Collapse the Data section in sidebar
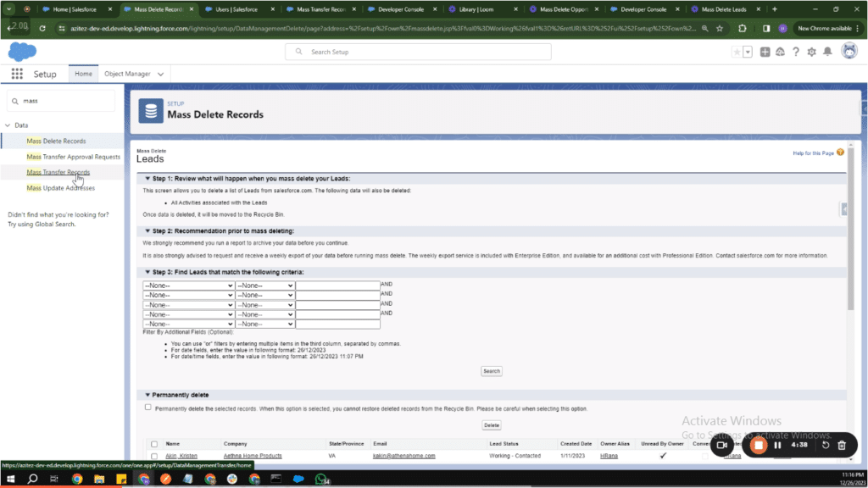The height and width of the screenshot is (488, 868). [8, 125]
